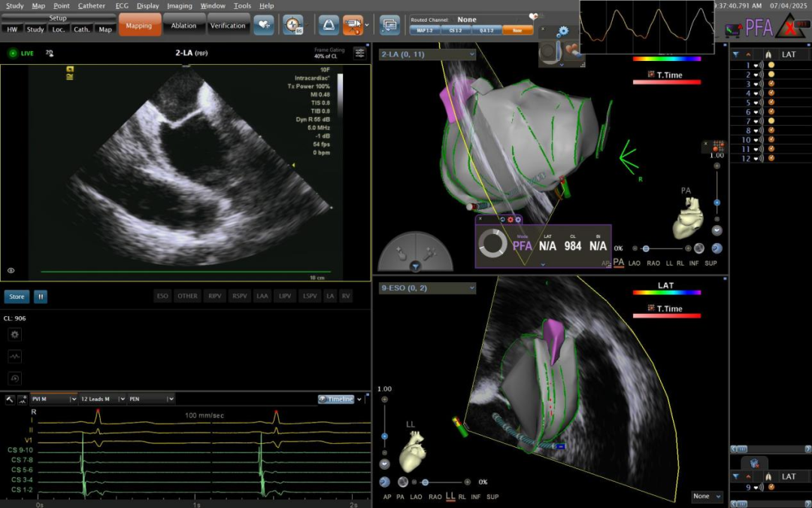
Task: Click the Store button
Action: 17,297
